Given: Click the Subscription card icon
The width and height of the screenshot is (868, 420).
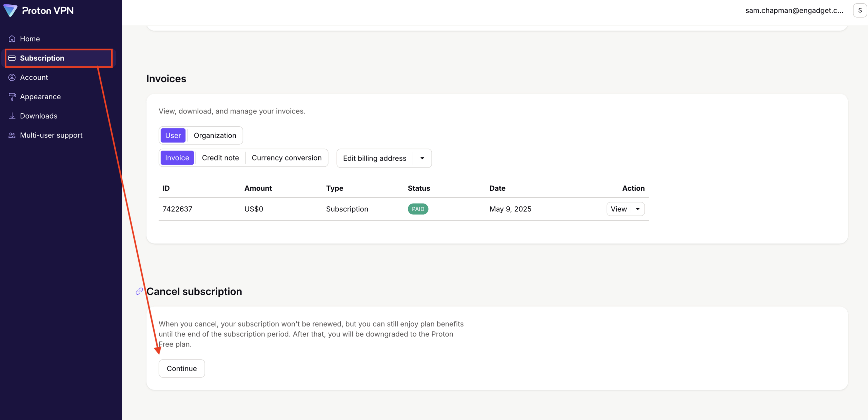Looking at the screenshot, I should 12,58.
